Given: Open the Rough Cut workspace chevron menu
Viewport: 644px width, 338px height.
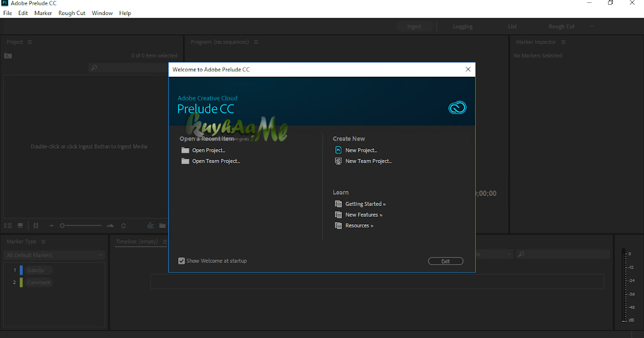Looking at the screenshot, I should pos(591,26).
